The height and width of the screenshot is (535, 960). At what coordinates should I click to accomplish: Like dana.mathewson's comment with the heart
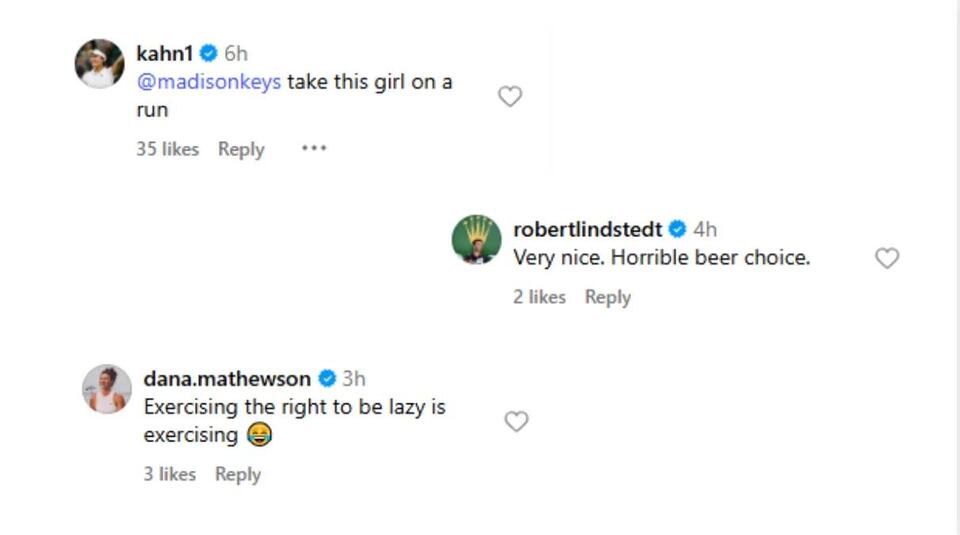516,422
